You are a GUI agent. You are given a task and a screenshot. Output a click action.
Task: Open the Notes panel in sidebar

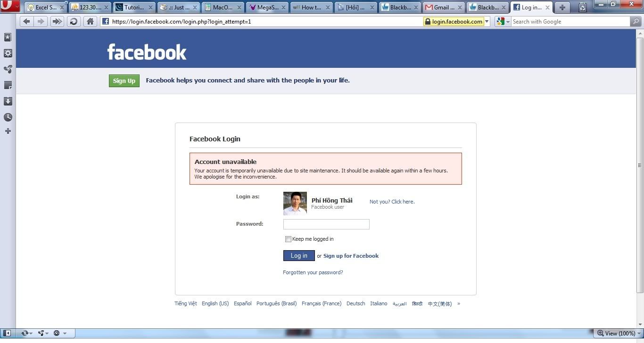pyautogui.click(x=8, y=85)
